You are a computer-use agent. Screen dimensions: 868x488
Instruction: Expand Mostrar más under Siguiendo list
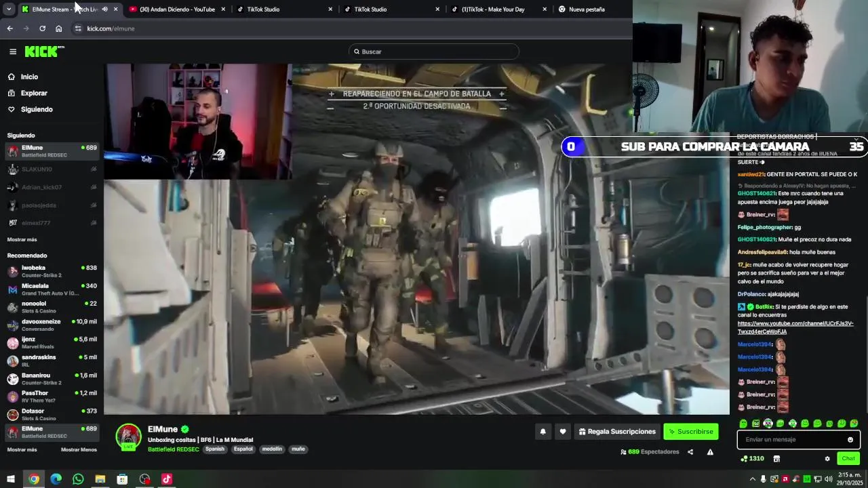tap(22, 239)
